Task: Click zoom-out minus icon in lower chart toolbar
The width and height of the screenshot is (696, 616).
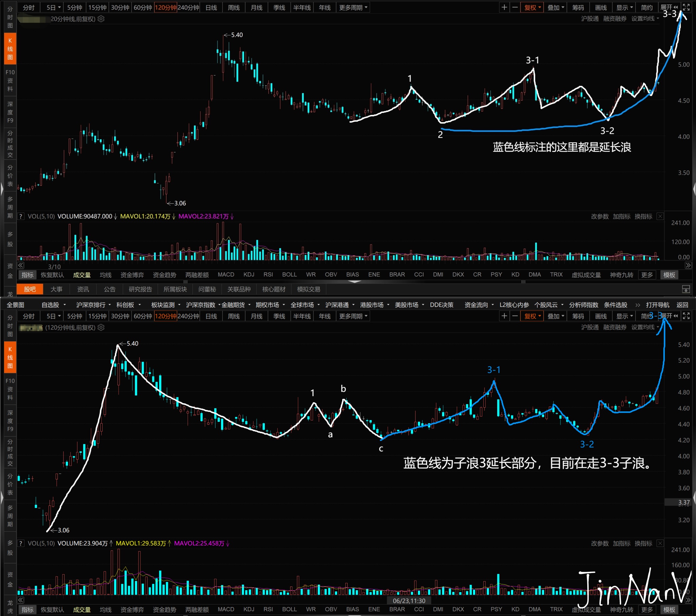Action: (x=515, y=316)
